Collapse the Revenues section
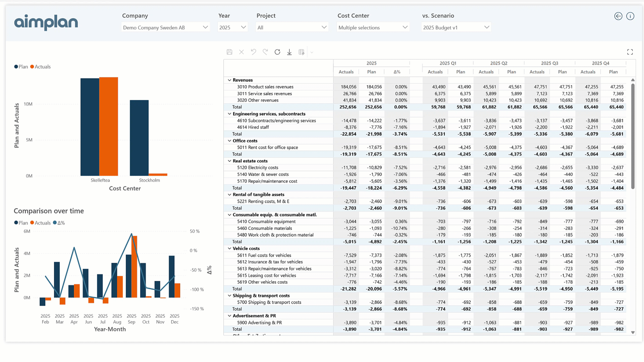This screenshot has width=644, height=362. [x=229, y=80]
